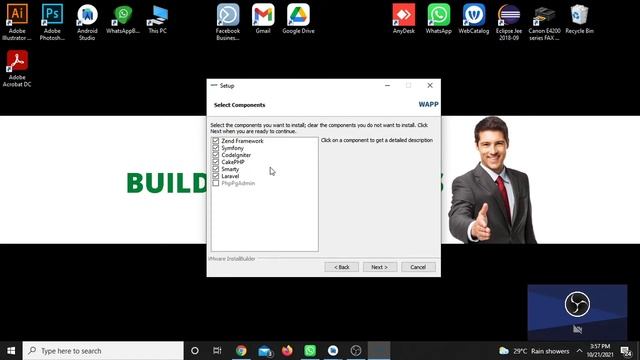Open the notification center icon
Viewport: 640px width, 360px height.
626,351
